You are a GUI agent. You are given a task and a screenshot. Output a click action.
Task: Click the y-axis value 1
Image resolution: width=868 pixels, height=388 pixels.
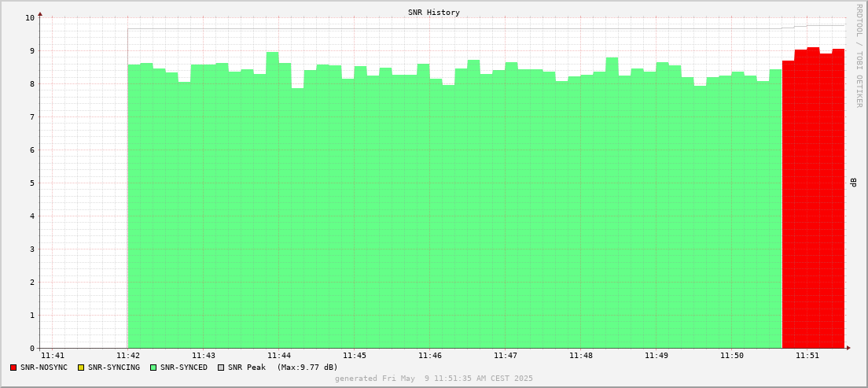(32, 316)
